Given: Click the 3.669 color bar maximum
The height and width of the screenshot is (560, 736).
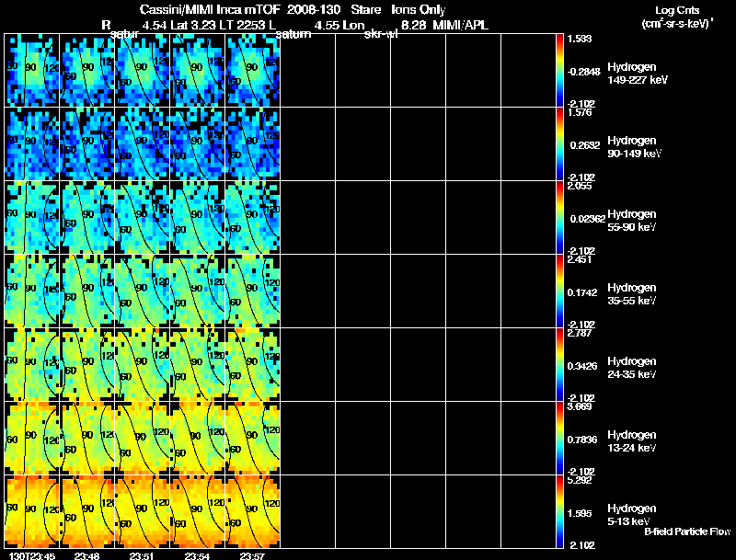Looking at the screenshot, I should pos(580,406).
